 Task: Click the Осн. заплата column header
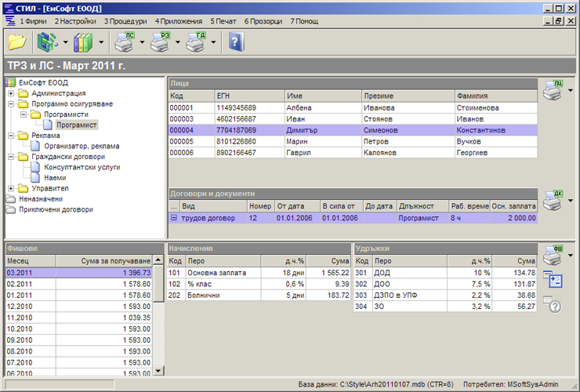pyautogui.click(x=513, y=206)
